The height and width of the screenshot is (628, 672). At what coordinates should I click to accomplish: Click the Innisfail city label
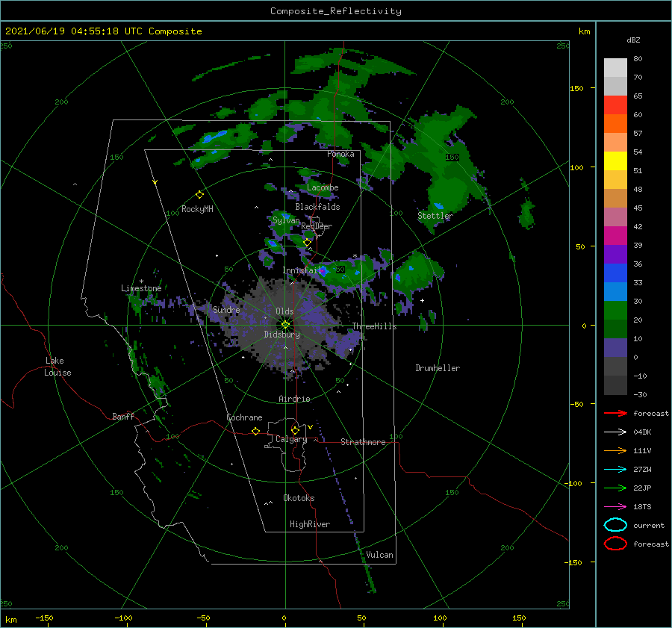pyautogui.click(x=302, y=270)
